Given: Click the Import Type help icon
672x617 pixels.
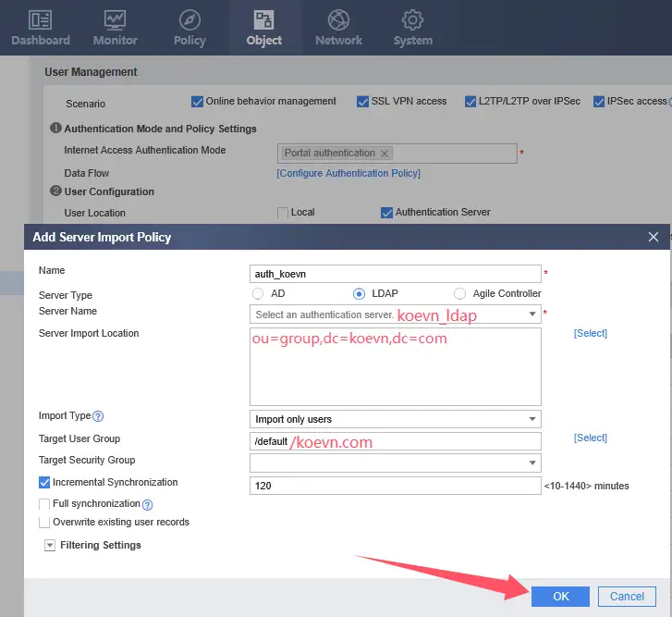Looking at the screenshot, I should (98, 416).
